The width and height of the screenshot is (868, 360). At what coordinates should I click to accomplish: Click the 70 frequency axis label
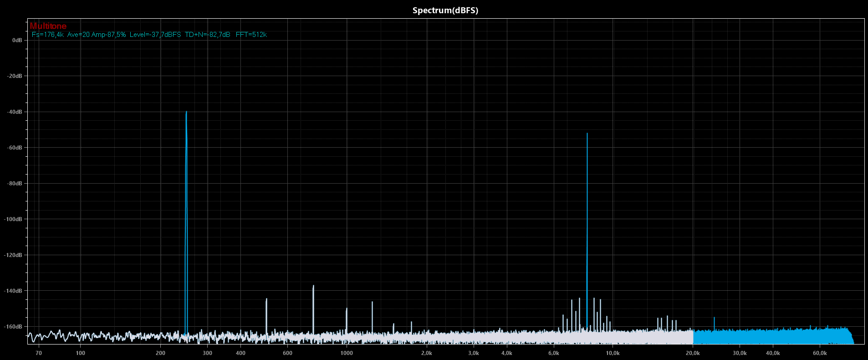(x=39, y=353)
